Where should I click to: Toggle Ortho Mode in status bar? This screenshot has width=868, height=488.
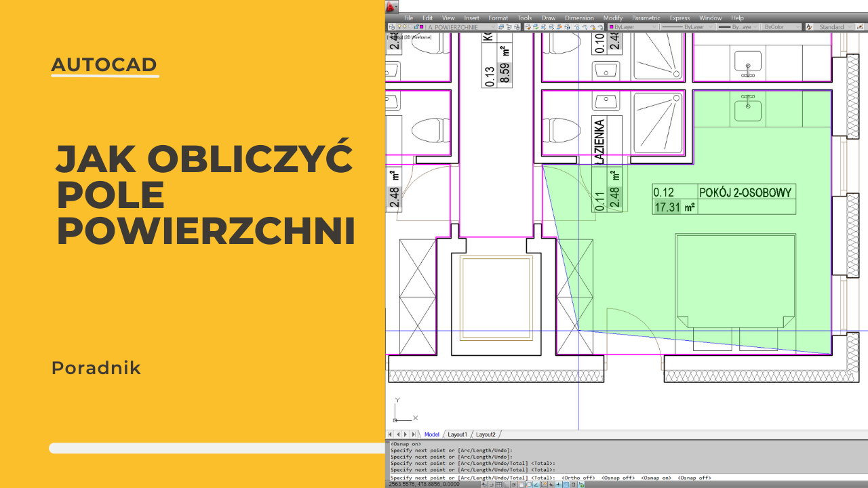506,485
